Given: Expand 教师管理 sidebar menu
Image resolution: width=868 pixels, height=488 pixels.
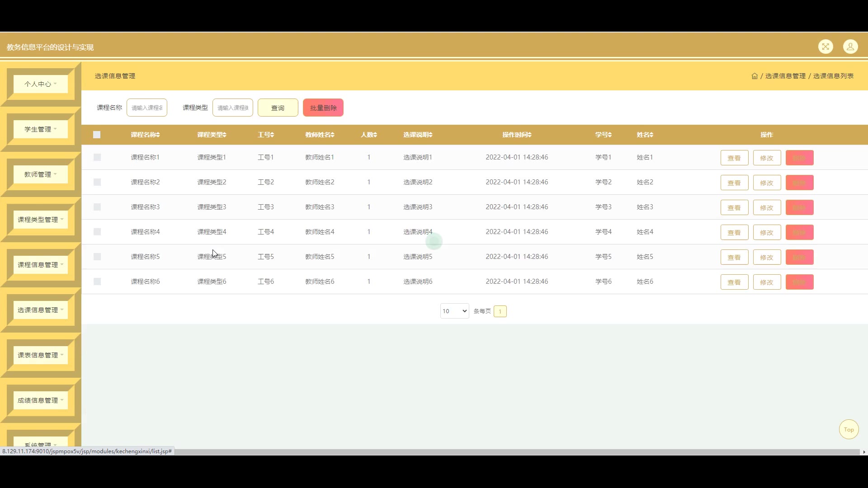Looking at the screenshot, I should (41, 174).
